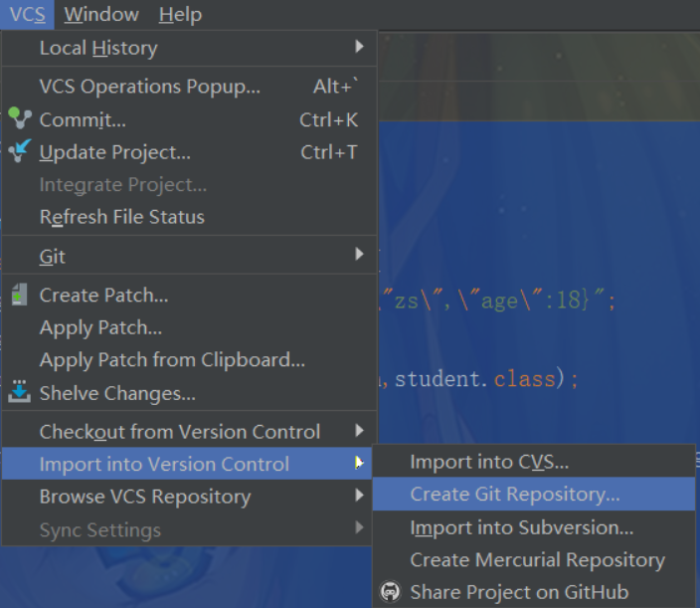
Task: Select Shelve Changes... entry
Action: 189,393
